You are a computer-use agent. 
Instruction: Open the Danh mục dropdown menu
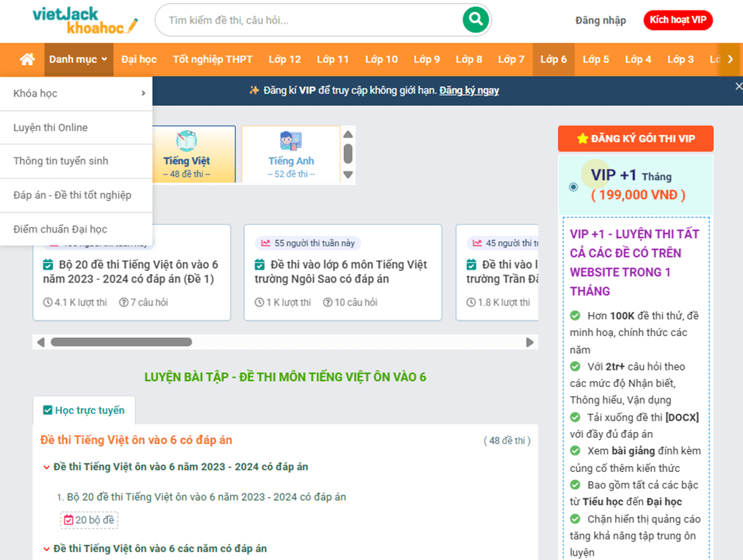pos(78,59)
